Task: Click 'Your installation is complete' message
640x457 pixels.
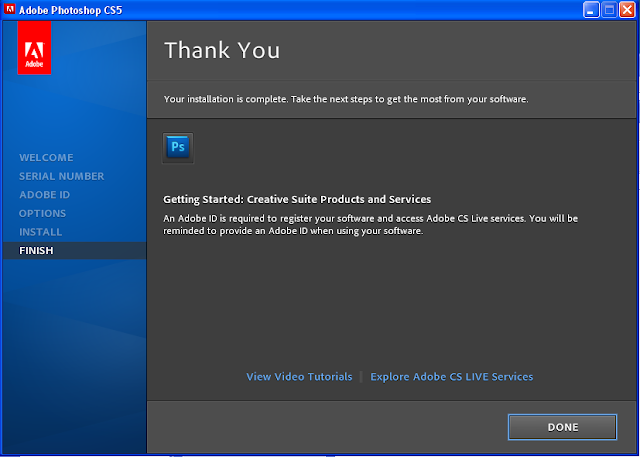Action: coord(346,99)
